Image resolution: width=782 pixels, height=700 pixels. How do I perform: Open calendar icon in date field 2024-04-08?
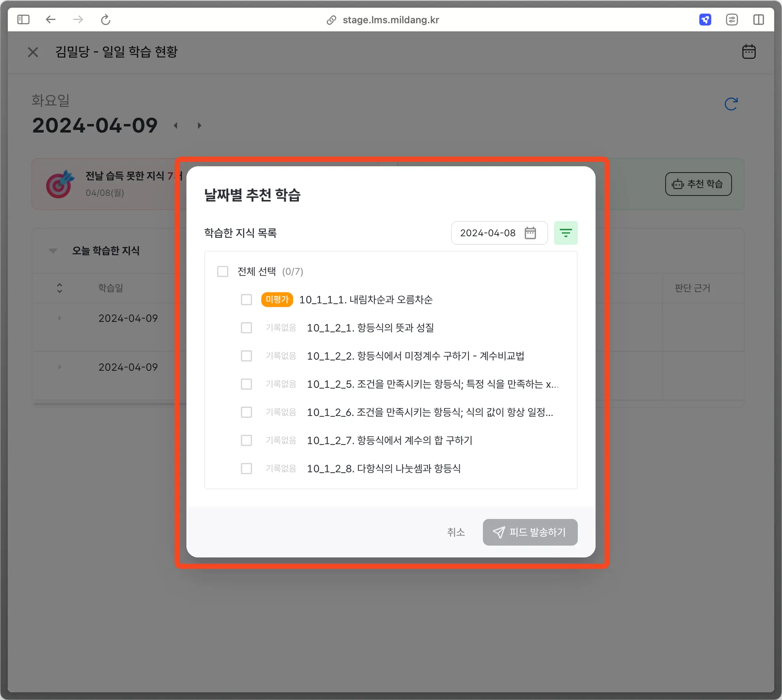click(x=530, y=233)
